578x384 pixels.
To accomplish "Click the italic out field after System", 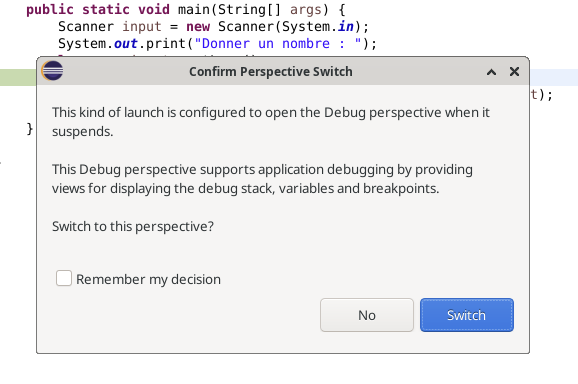I will (126, 43).
